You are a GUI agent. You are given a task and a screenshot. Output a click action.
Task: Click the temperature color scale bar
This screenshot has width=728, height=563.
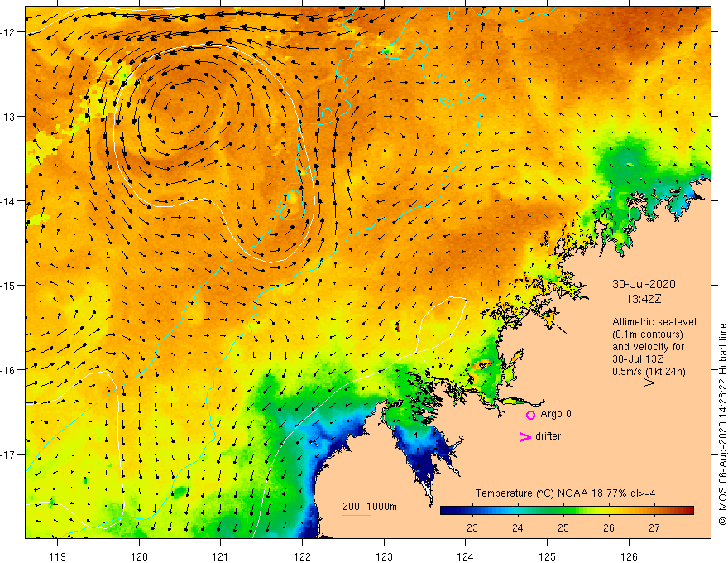tap(567, 511)
